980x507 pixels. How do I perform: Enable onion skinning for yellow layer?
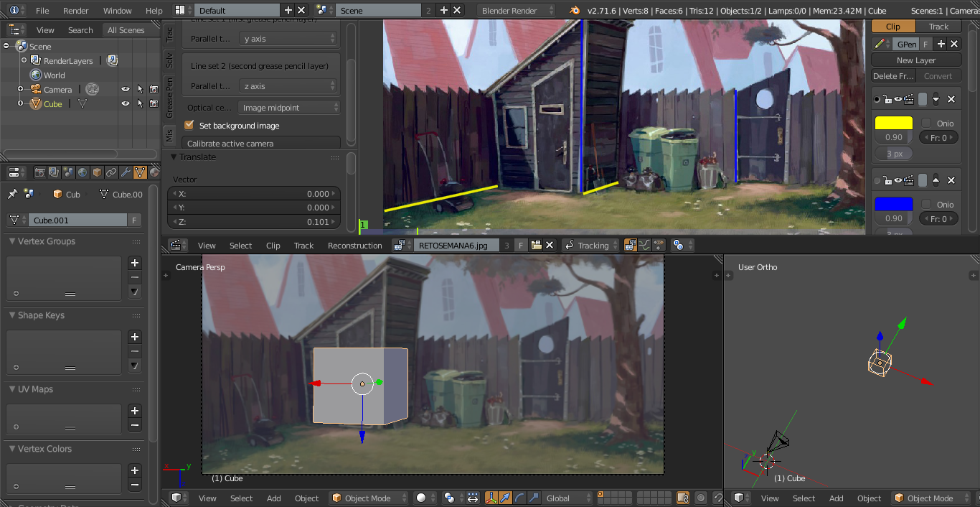coord(926,123)
